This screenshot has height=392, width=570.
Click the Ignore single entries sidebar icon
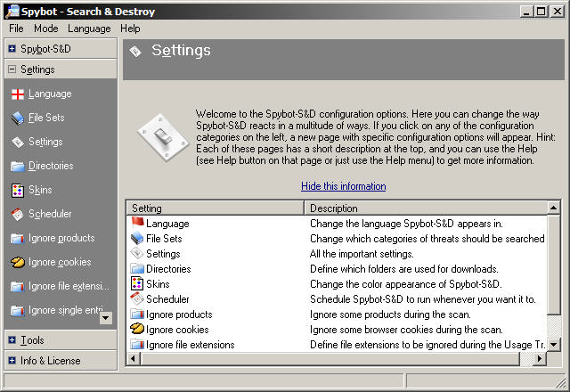(18, 311)
